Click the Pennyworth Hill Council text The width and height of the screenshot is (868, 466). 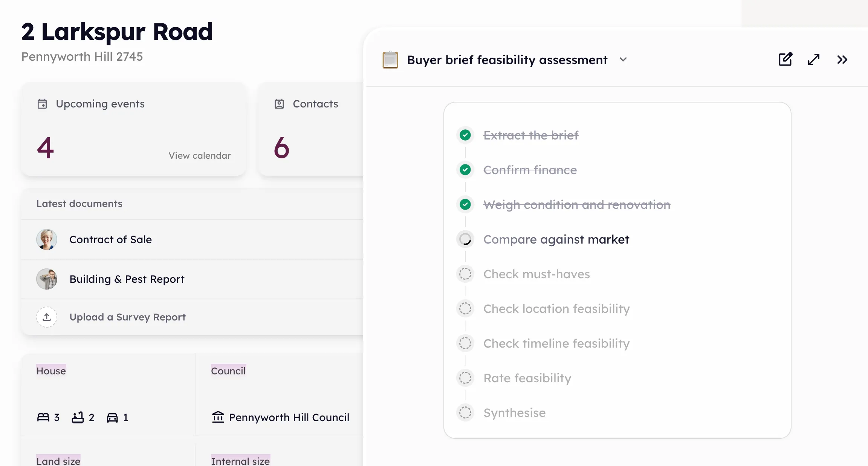click(x=289, y=417)
